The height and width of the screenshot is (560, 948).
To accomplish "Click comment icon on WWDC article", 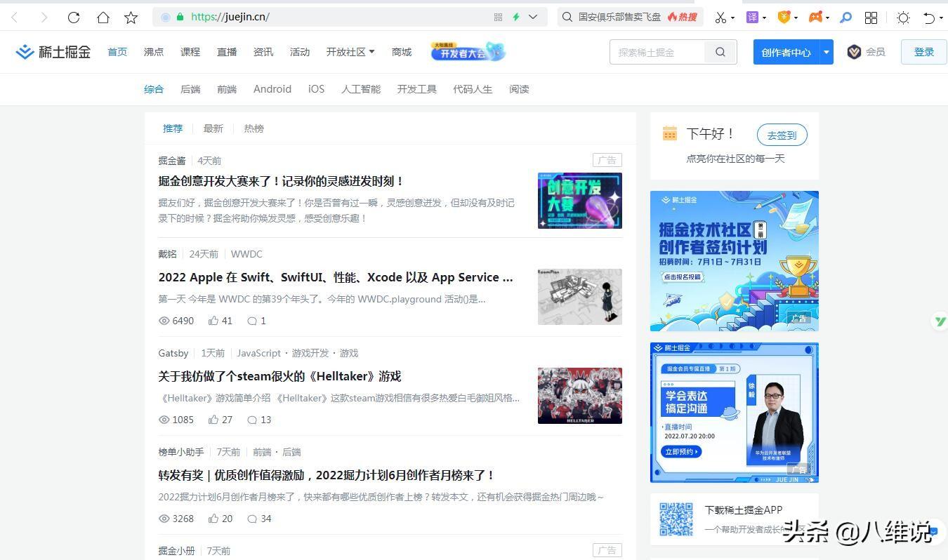I will 252,321.
